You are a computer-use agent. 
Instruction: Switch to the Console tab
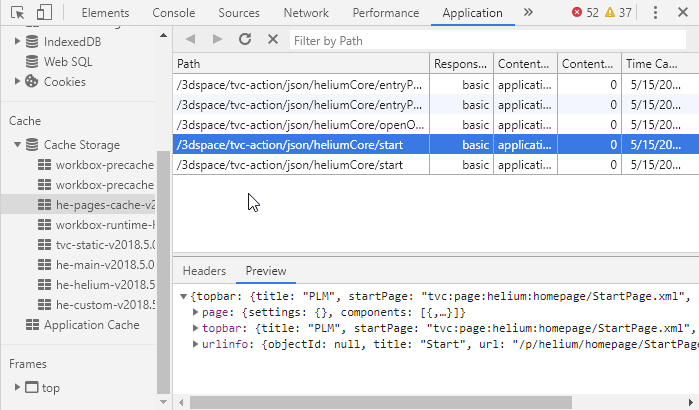(x=174, y=13)
